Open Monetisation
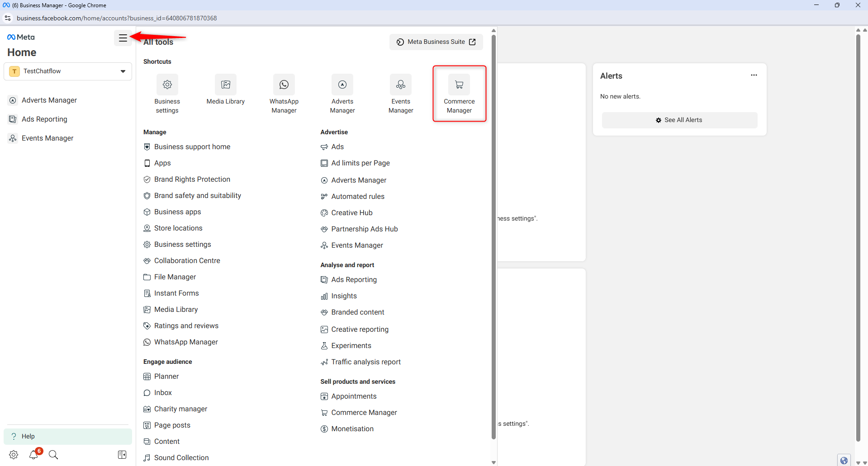The height and width of the screenshot is (466, 868). [347, 429]
